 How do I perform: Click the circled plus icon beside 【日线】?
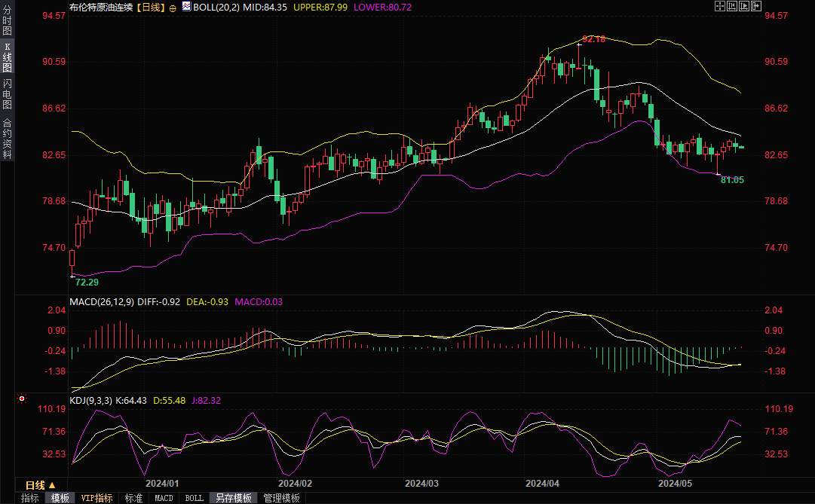(x=173, y=7)
